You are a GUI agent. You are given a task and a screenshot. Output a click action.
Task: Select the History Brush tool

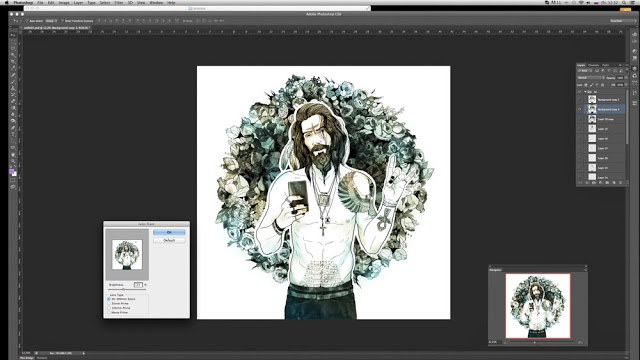[x=13, y=95]
